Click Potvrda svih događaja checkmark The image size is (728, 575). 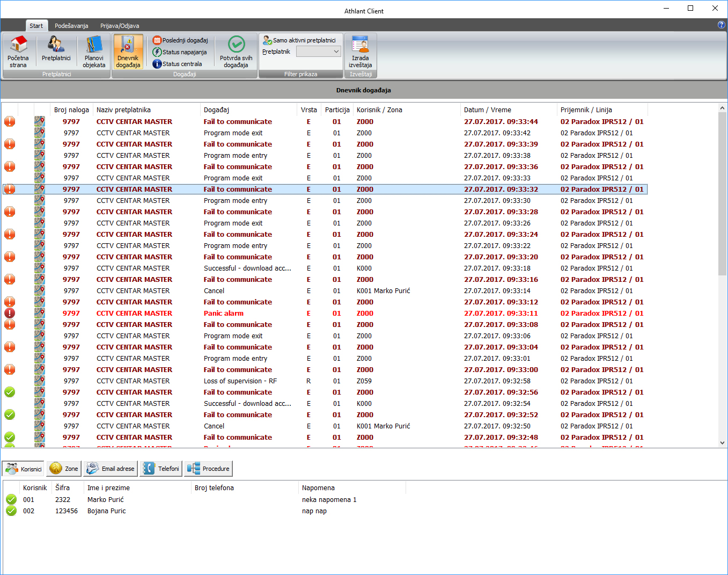pyautogui.click(x=236, y=52)
